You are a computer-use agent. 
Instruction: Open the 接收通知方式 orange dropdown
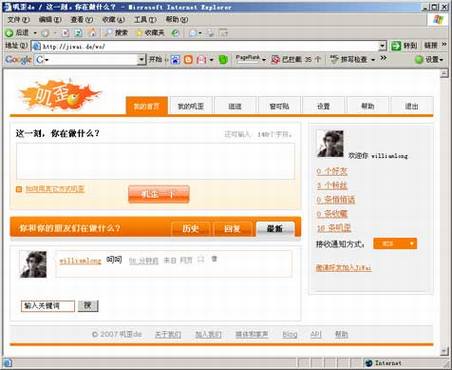(x=395, y=244)
